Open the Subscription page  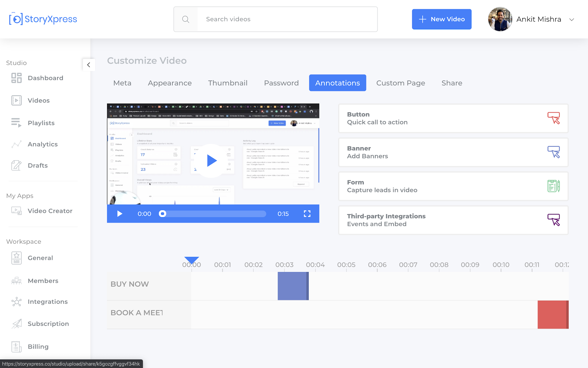point(49,324)
